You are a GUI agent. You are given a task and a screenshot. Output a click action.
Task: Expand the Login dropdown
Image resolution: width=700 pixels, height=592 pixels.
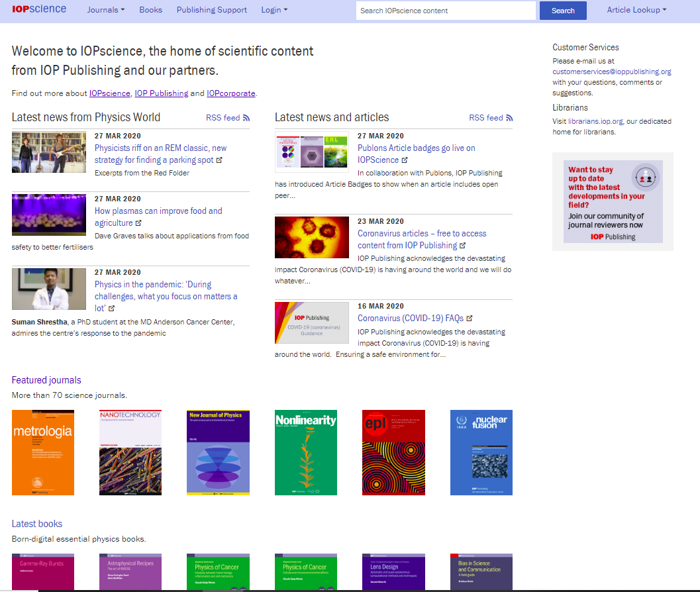274,10
